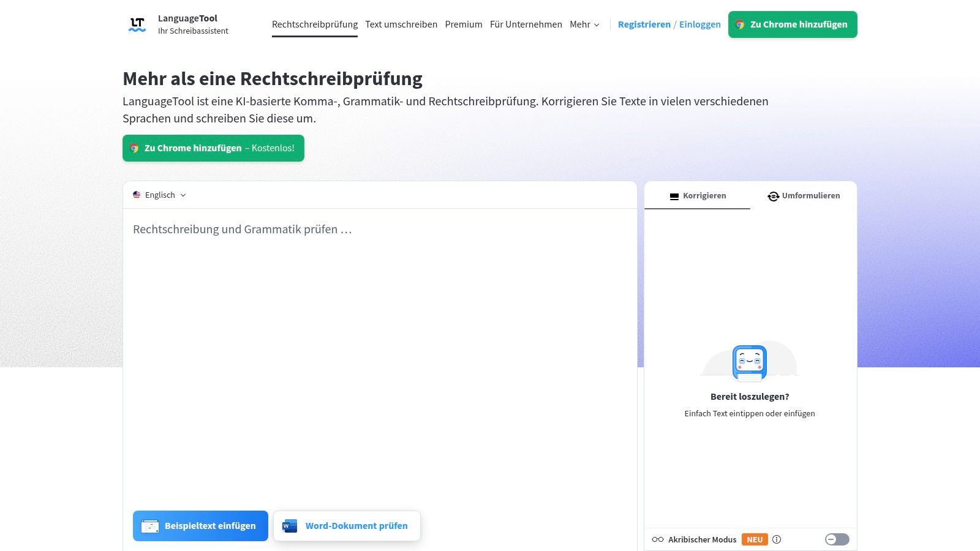Enable Akribischer Modus toggle

click(x=838, y=539)
